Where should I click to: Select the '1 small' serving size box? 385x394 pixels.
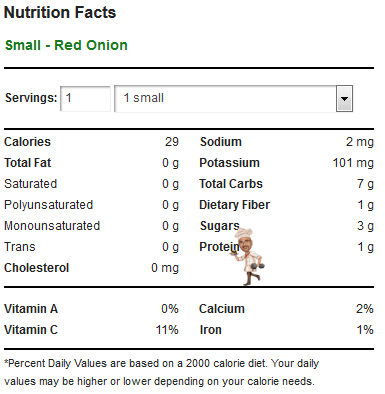click(233, 99)
